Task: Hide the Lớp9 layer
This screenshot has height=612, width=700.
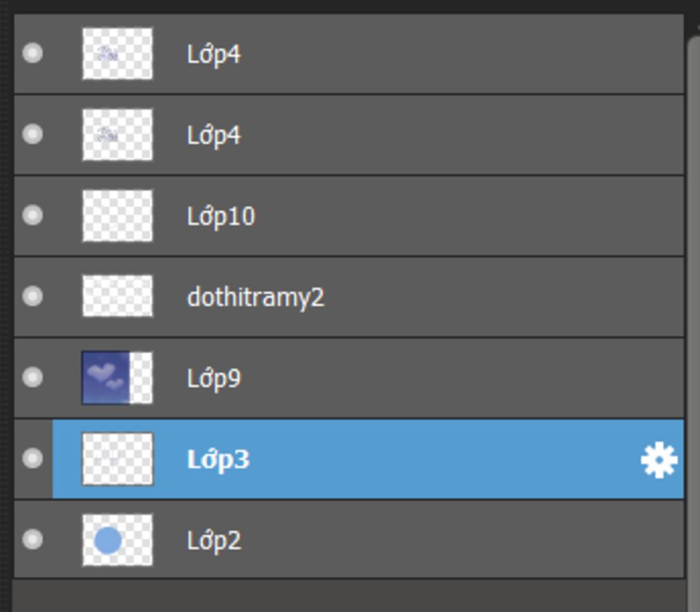Action: (33, 377)
